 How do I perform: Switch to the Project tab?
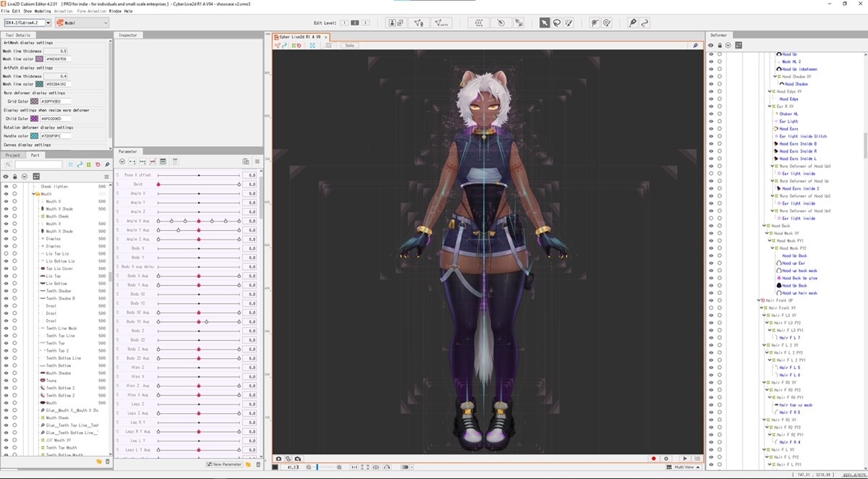coord(13,155)
